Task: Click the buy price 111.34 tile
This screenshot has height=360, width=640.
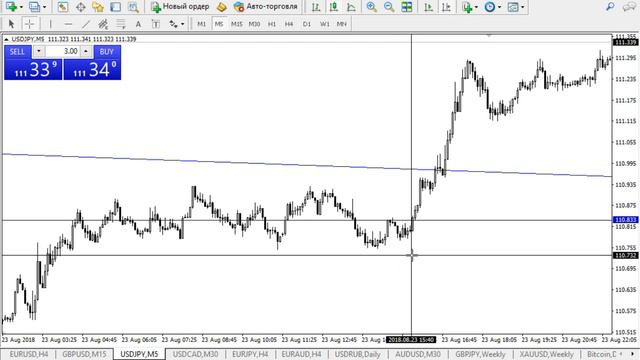Action: (92, 69)
